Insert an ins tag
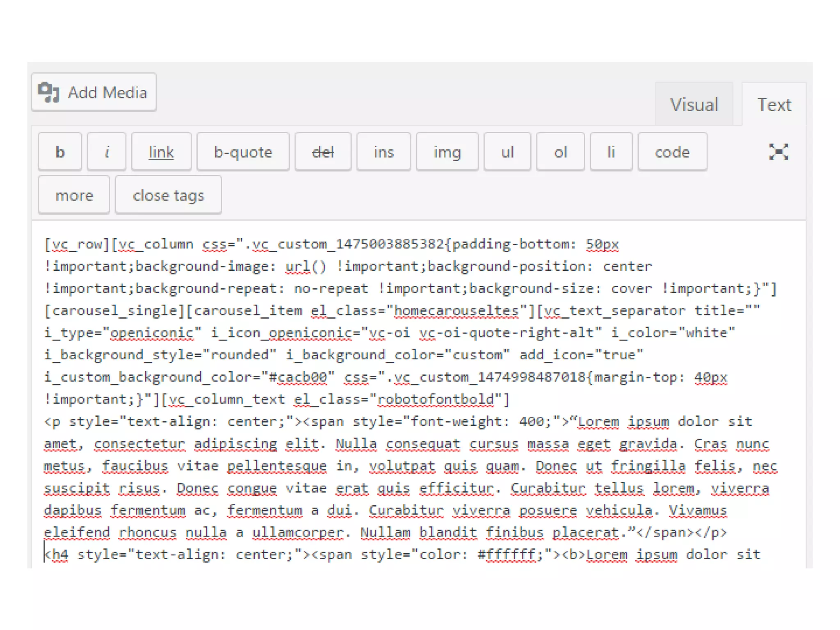This screenshot has width=840, height=630. point(383,152)
